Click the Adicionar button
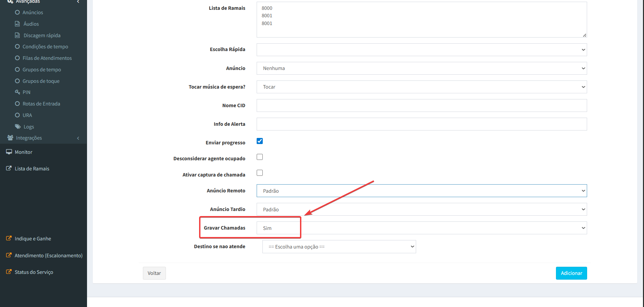 point(571,273)
